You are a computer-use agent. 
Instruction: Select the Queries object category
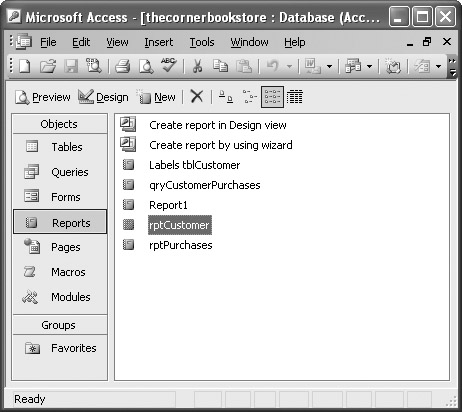[x=60, y=172]
